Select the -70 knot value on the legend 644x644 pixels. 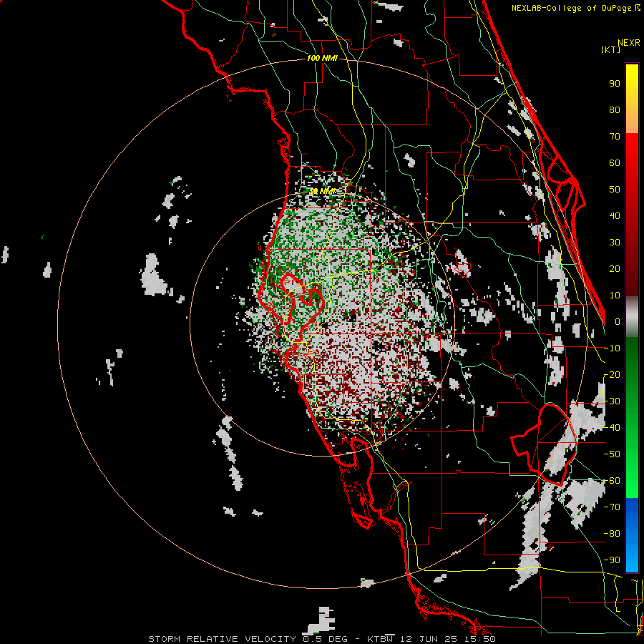tap(612, 507)
